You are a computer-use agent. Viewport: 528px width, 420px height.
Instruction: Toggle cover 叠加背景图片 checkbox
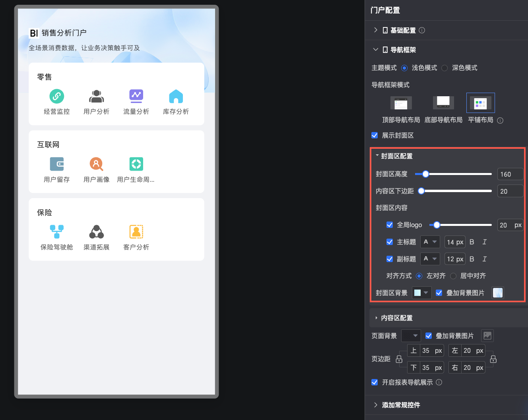439,293
